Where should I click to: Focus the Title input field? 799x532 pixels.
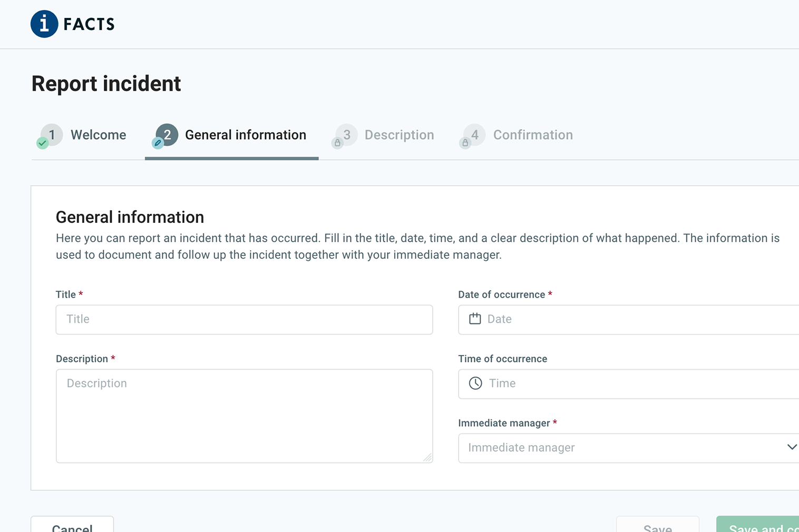[244, 319]
